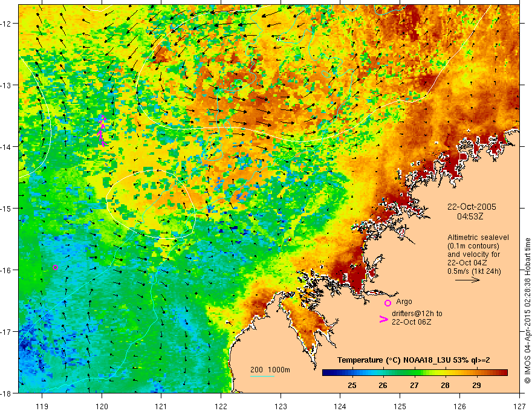Image resolution: width=532 pixels, height=411 pixels.
Task: Click the 'Altimetric sealevel' legend text
Action: click(x=478, y=238)
